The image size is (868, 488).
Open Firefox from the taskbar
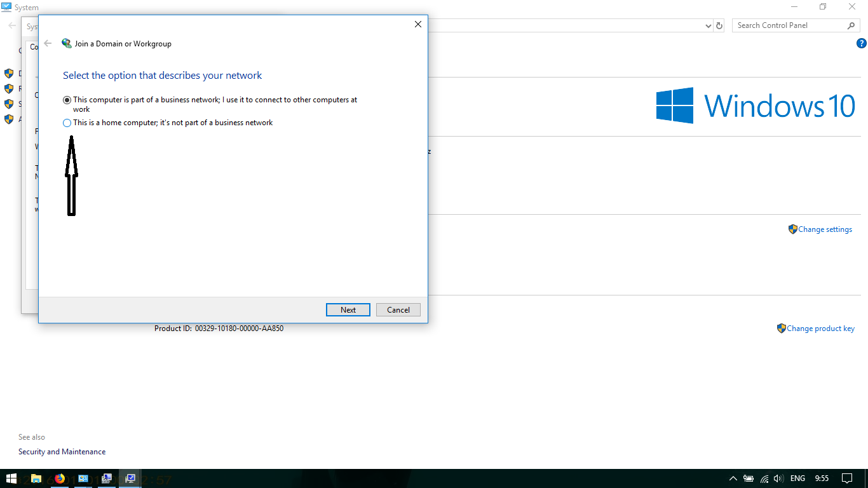60,478
